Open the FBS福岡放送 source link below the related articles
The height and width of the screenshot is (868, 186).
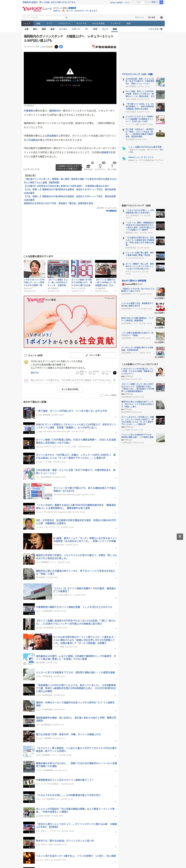pos(111,211)
